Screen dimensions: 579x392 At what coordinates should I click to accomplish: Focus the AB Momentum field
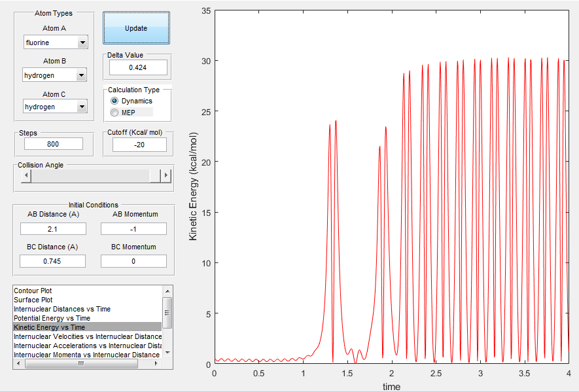point(133,228)
